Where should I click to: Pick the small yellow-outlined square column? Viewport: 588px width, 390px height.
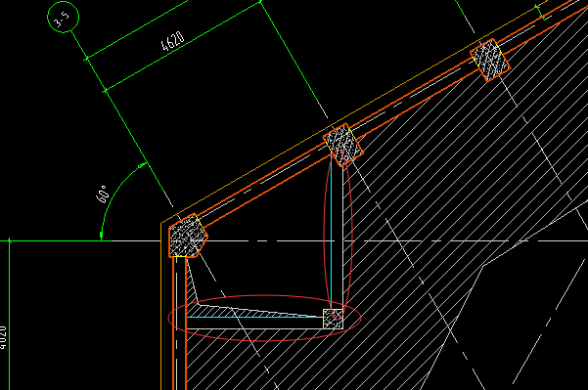333,319
